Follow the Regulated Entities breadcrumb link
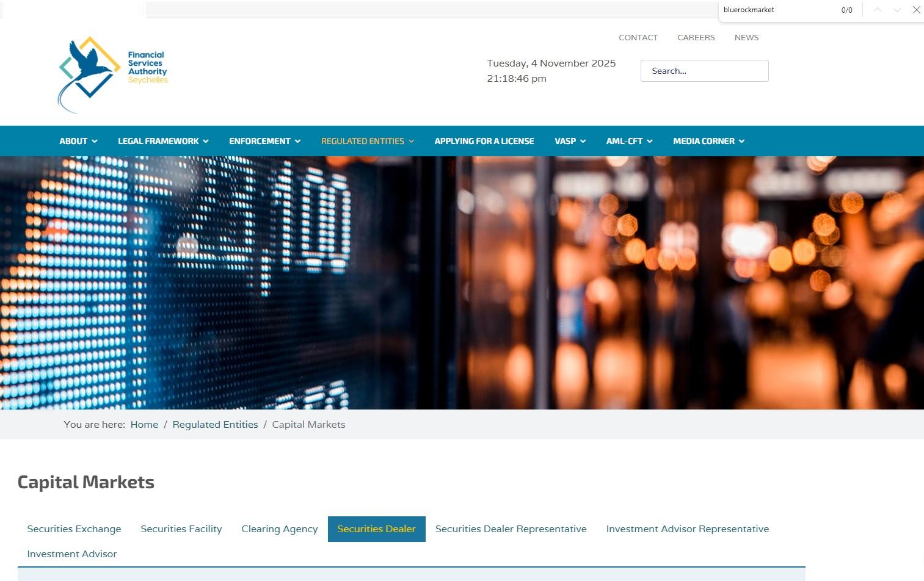 coord(215,425)
